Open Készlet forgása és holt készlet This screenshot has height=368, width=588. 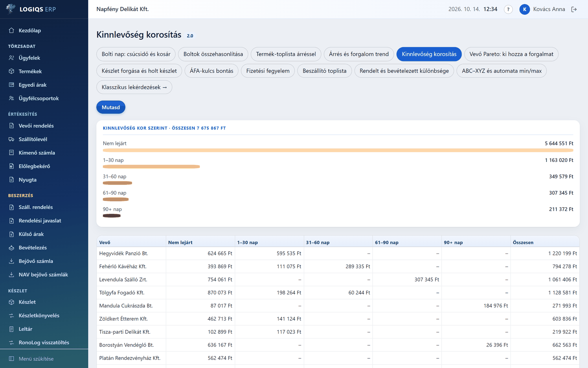pyautogui.click(x=139, y=71)
